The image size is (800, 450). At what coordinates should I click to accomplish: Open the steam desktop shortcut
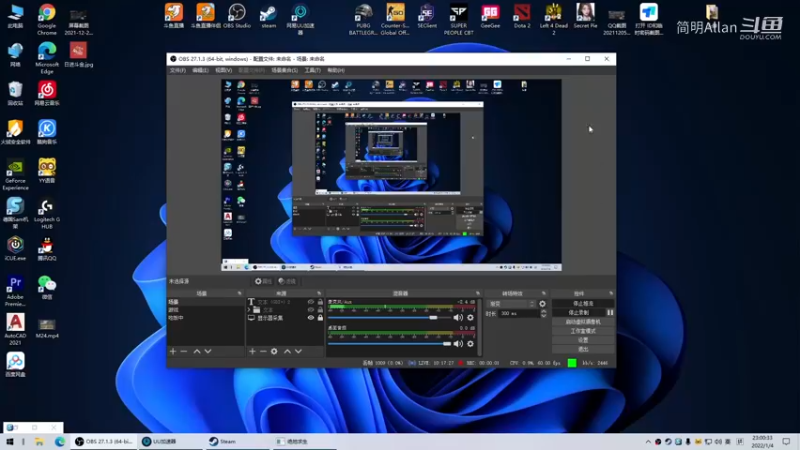coord(268,16)
